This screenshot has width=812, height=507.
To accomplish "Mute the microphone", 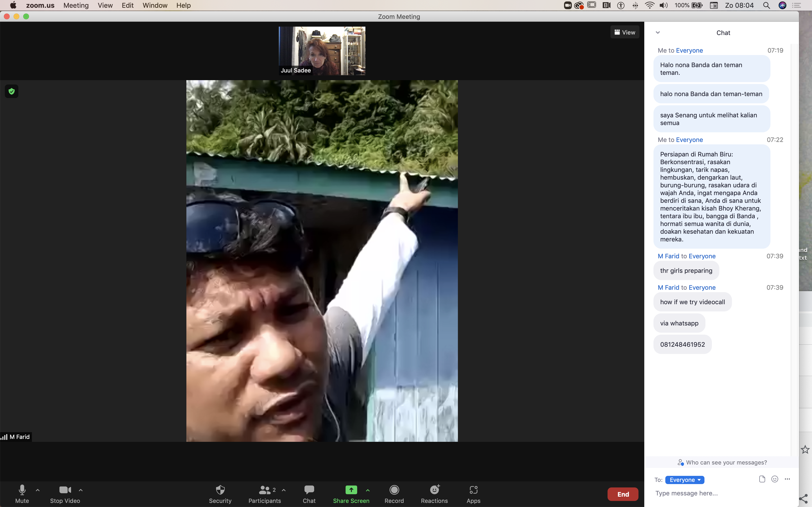I will point(22,490).
